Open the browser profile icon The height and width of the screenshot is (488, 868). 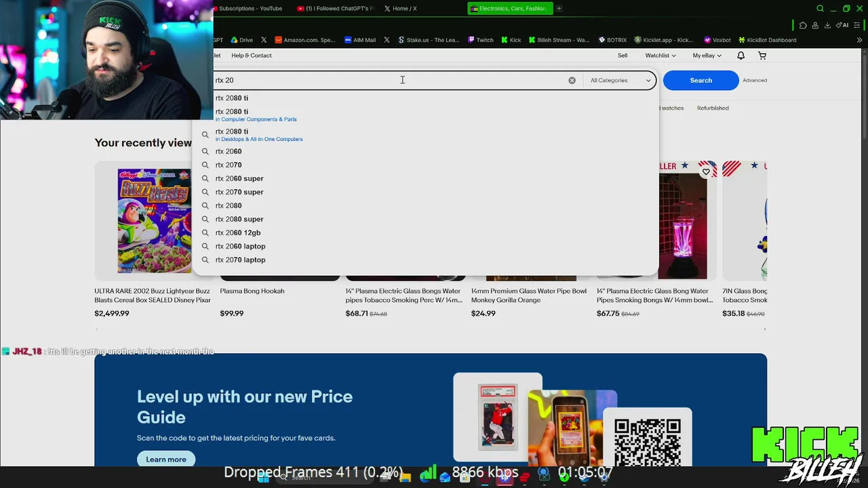[x=815, y=25]
